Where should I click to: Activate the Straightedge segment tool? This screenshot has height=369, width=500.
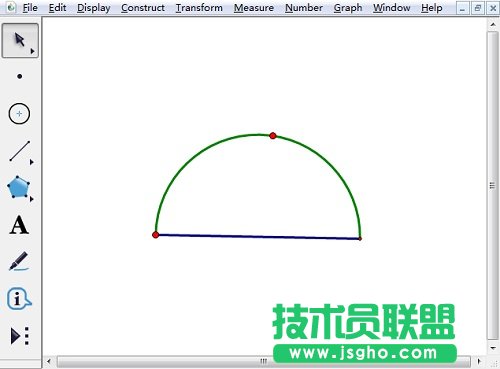[x=20, y=151]
